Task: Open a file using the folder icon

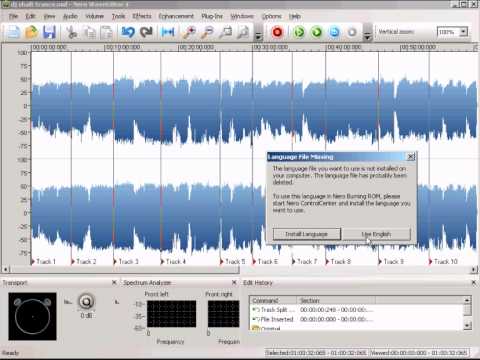Action: point(31,32)
